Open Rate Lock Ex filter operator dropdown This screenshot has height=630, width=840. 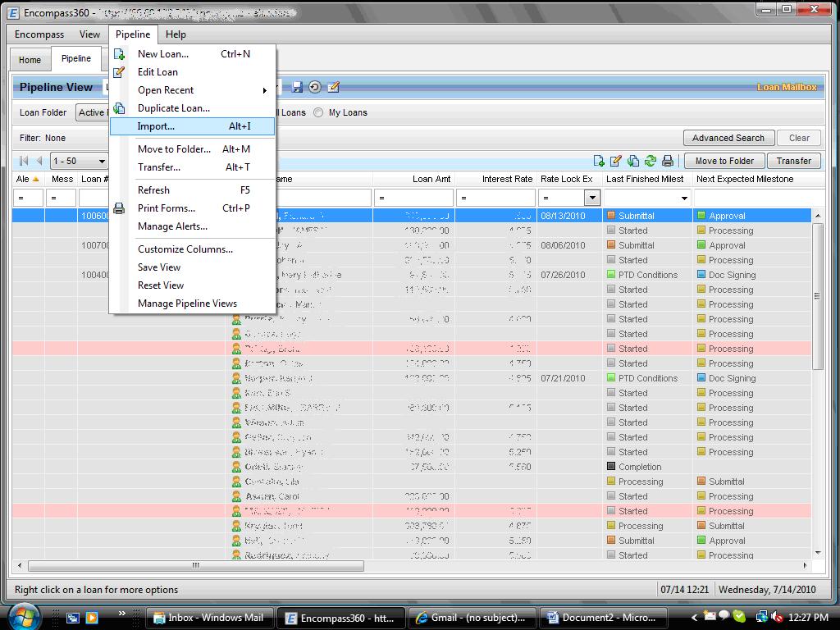click(592, 198)
